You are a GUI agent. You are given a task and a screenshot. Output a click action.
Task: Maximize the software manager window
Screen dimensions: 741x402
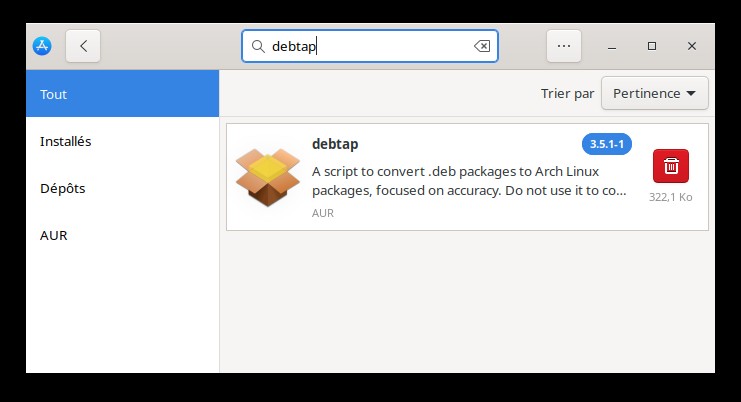tap(652, 46)
